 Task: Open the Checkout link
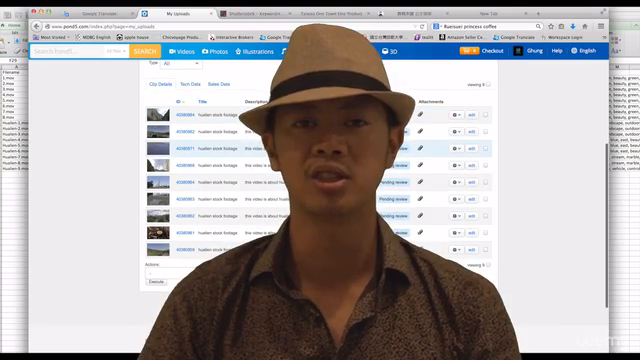point(492,51)
